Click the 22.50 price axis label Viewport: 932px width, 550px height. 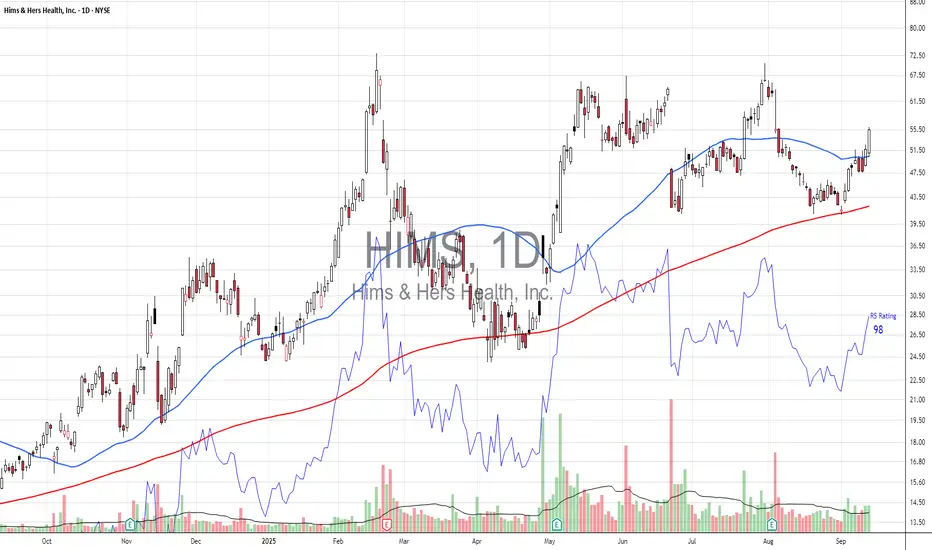917,380
